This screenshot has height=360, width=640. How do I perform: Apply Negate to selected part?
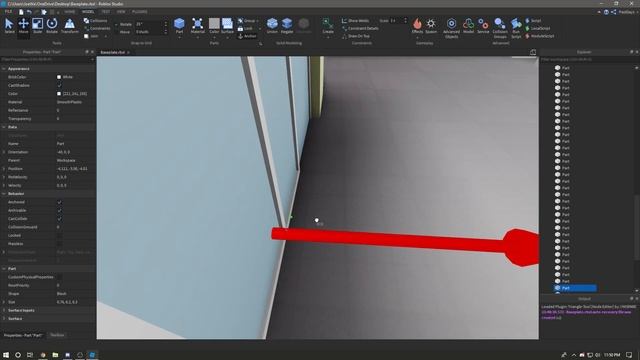pos(287,26)
